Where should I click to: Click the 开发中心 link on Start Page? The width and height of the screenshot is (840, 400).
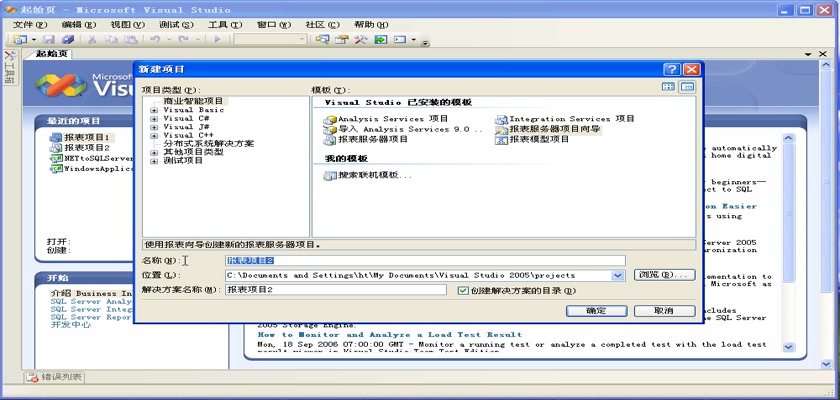(x=70, y=324)
